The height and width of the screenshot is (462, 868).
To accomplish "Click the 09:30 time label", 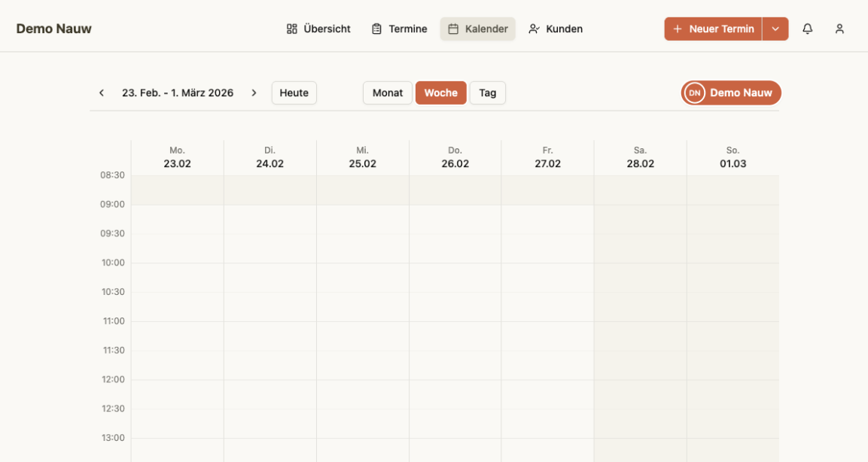I will (112, 233).
